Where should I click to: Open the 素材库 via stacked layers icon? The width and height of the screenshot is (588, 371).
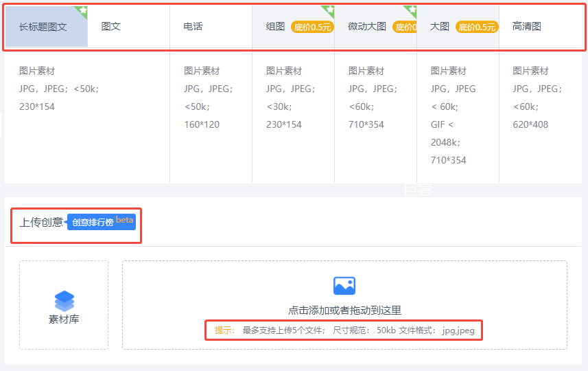[x=64, y=300]
